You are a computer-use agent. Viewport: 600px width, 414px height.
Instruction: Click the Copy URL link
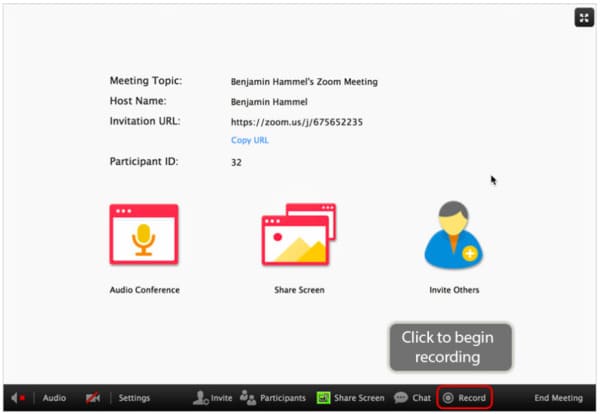click(x=249, y=140)
